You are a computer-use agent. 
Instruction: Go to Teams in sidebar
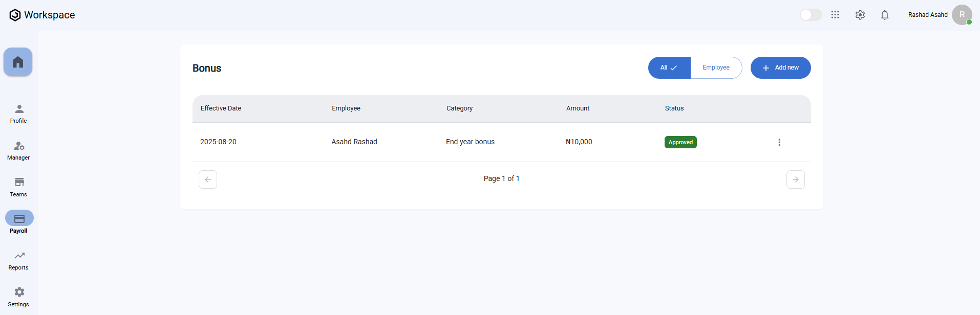click(19, 187)
